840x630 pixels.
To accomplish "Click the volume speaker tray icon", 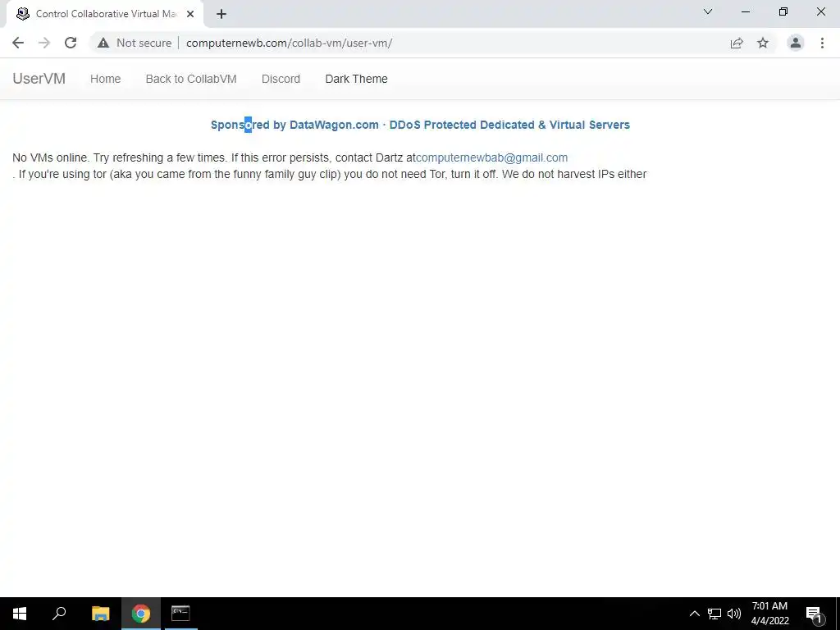I will point(734,614).
